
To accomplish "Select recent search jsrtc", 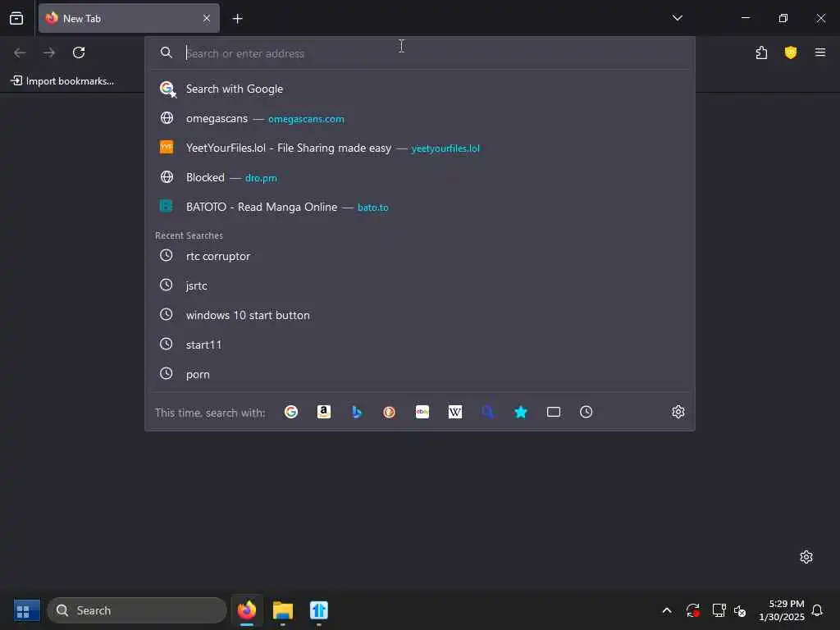I will (420, 285).
